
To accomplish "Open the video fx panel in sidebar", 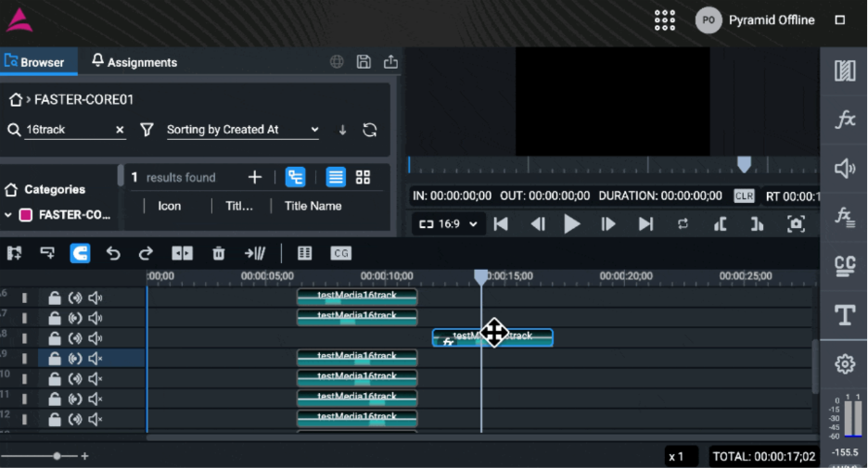I will point(845,119).
